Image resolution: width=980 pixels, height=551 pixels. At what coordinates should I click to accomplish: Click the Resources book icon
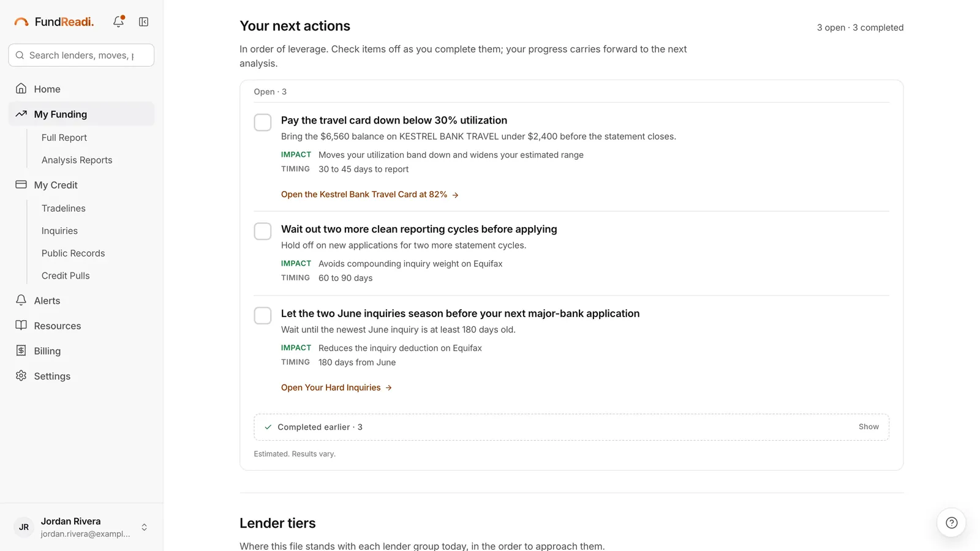(21, 325)
